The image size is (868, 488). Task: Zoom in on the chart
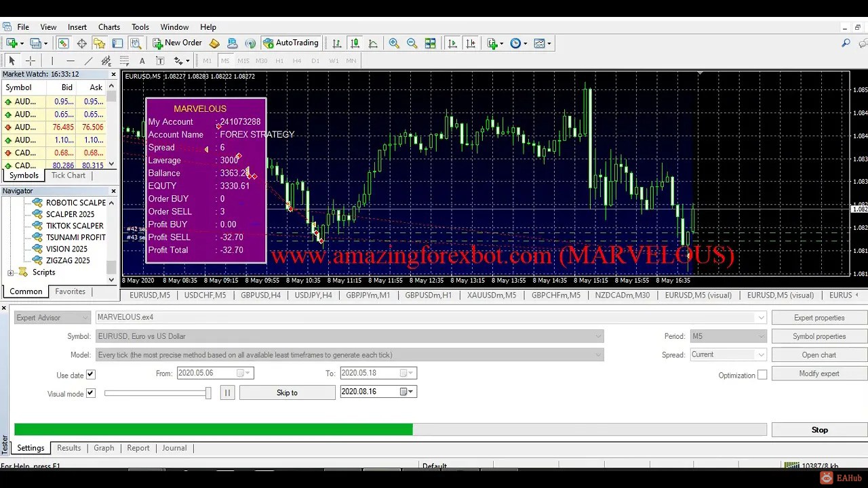tap(394, 43)
